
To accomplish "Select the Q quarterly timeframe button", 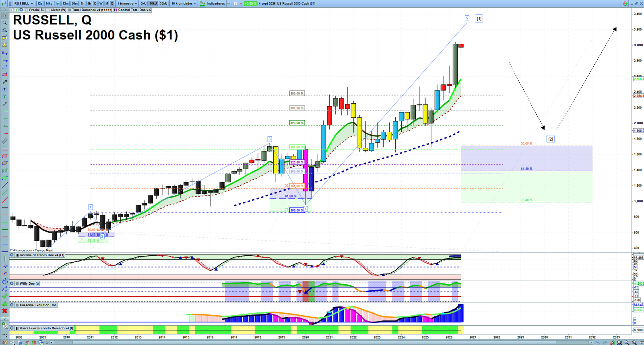I will pos(112,4).
